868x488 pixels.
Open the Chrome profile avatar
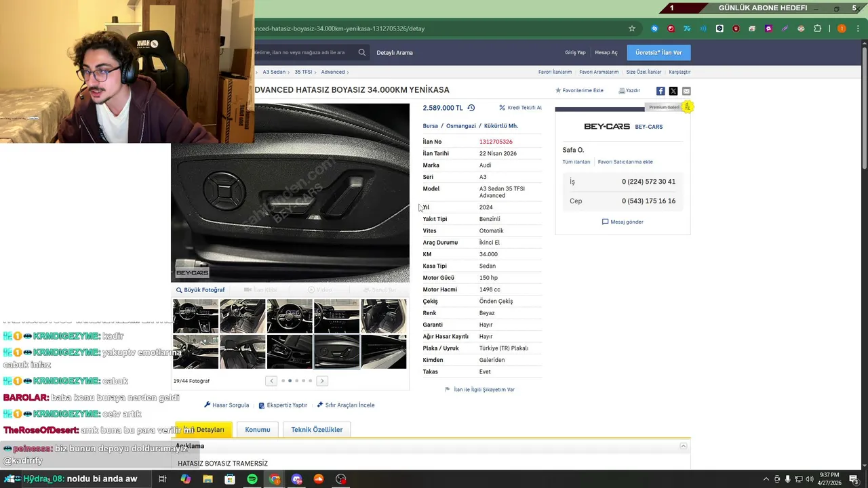pyautogui.click(x=842, y=28)
